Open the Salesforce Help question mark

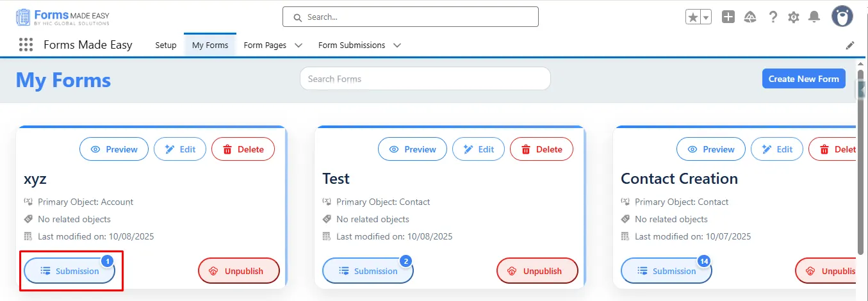[773, 17]
